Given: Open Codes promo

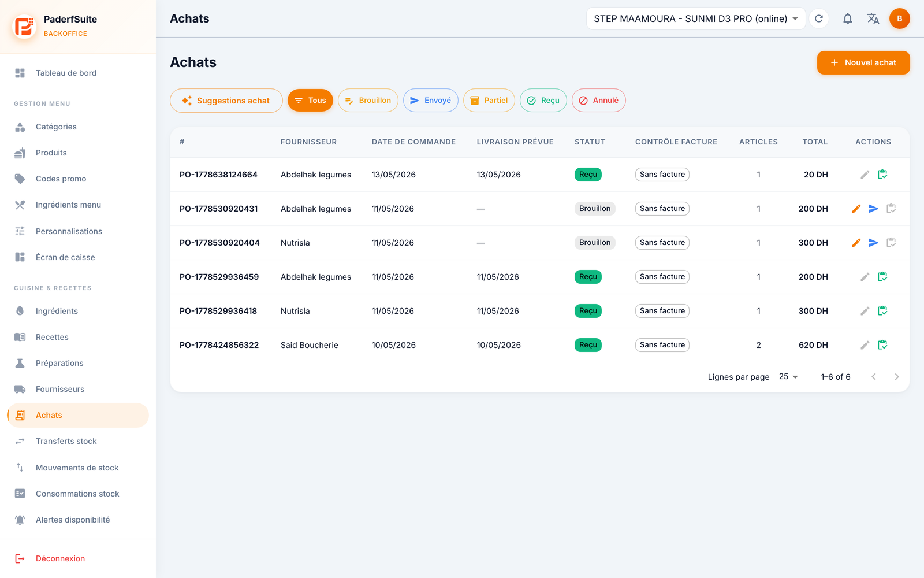Looking at the screenshot, I should [x=78, y=179].
